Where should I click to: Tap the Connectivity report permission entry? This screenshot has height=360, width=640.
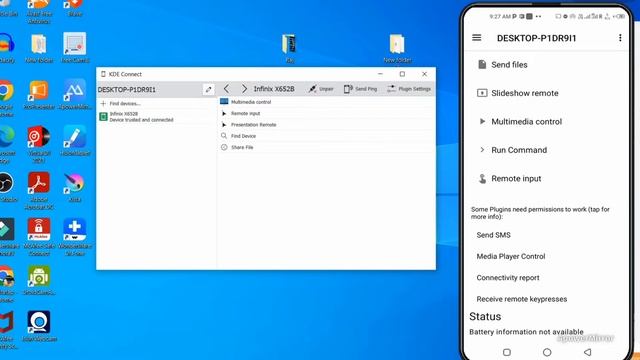click(508, 278)
